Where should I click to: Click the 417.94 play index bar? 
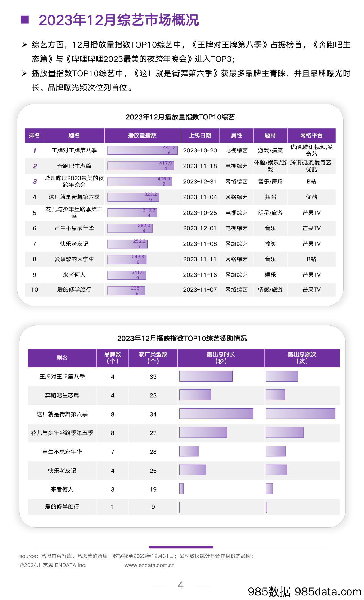141,166
